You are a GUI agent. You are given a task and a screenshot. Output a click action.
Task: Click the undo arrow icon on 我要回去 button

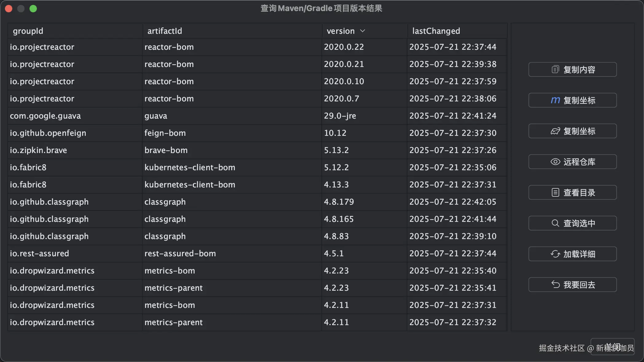coord(555,285)
